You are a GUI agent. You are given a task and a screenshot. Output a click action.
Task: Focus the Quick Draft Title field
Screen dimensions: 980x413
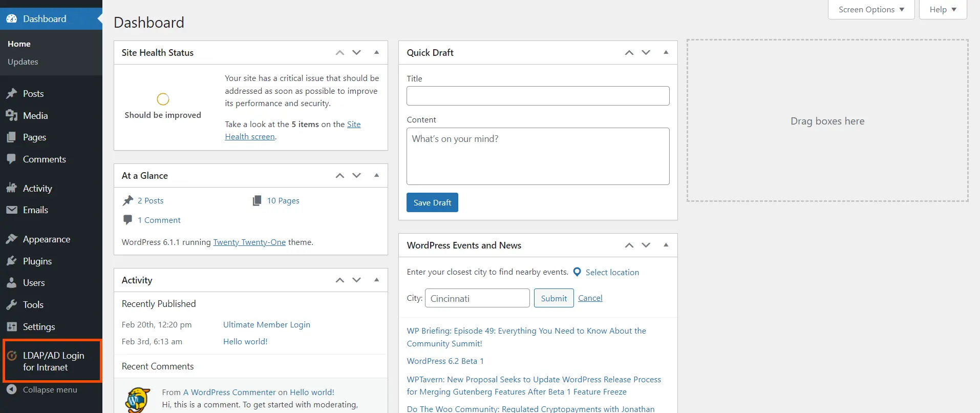538,96
